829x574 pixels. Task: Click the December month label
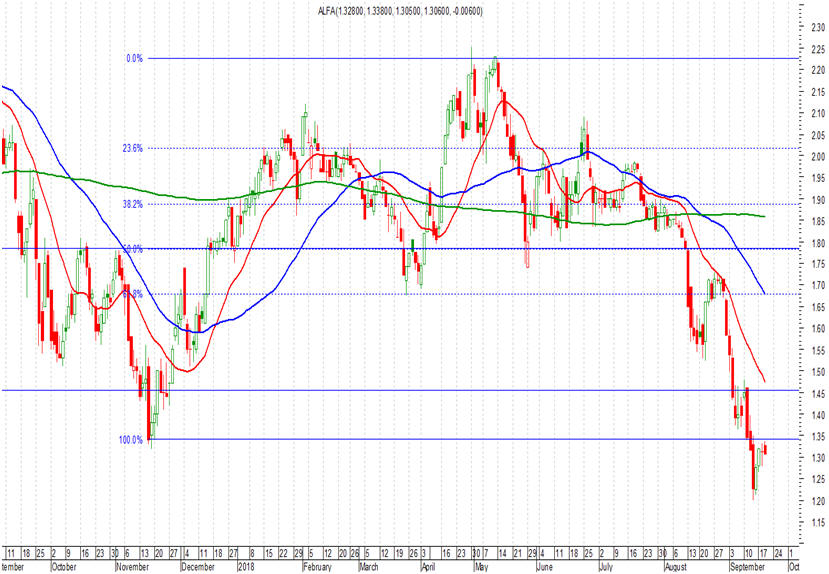[x=198, y=567]
